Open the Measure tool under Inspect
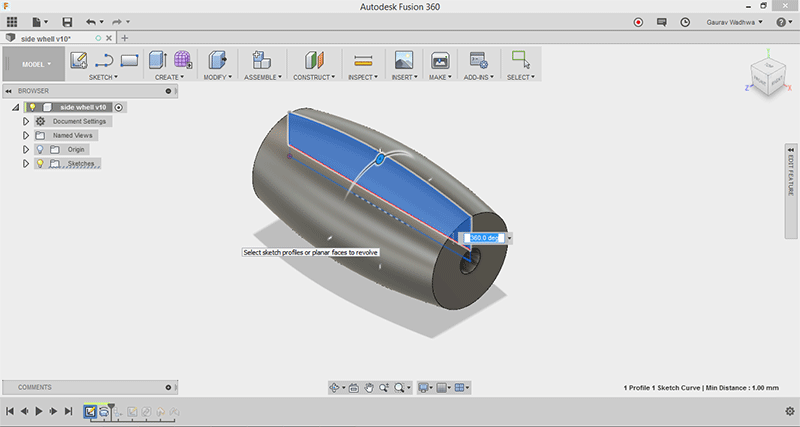The height and width of the screenshot is (427, 800). 363,61
